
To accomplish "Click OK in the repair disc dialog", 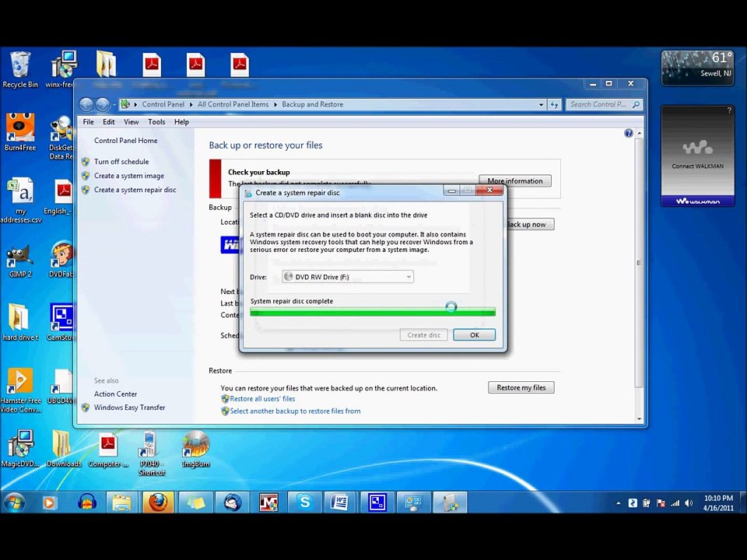I will [474, 334].
